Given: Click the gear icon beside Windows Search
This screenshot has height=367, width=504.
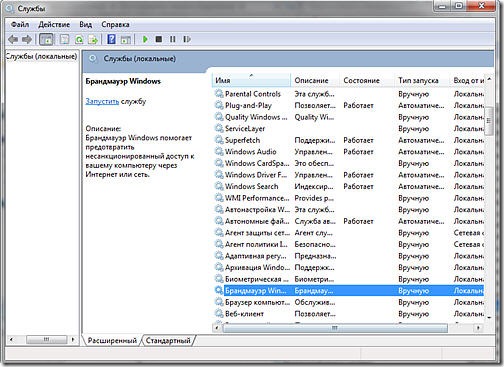Looking at the screenshot, I should (x=219, y=186).
